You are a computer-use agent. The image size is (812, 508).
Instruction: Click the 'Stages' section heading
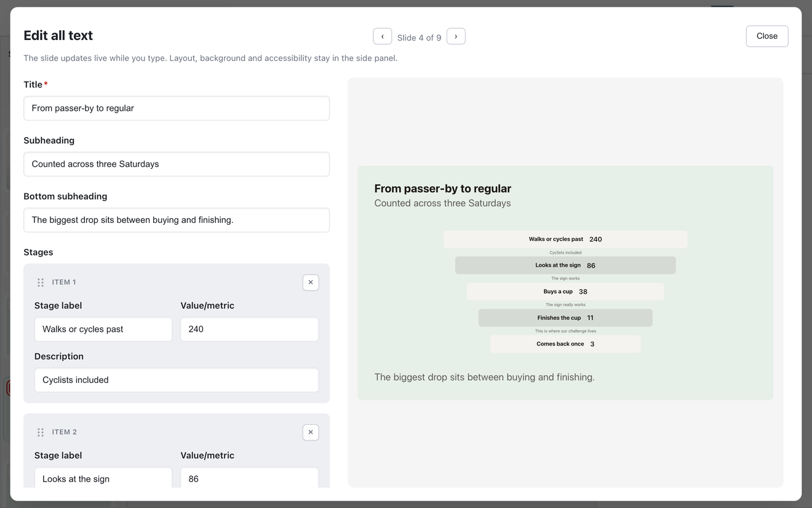[x=38, y=252]
